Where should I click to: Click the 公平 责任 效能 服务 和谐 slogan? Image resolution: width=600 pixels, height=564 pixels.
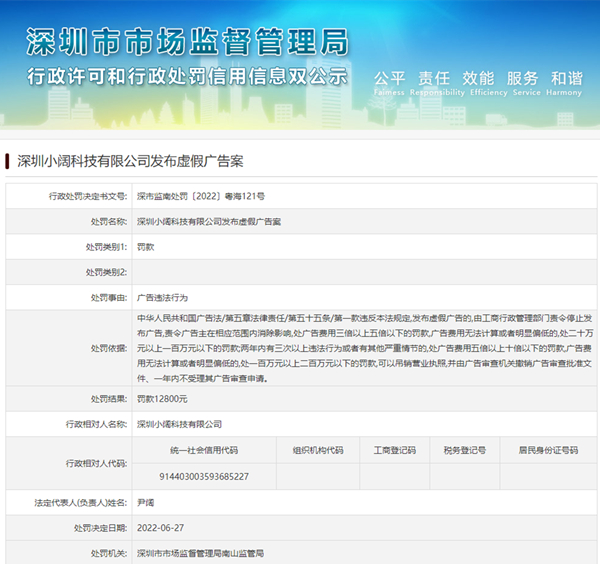(476, 79)
